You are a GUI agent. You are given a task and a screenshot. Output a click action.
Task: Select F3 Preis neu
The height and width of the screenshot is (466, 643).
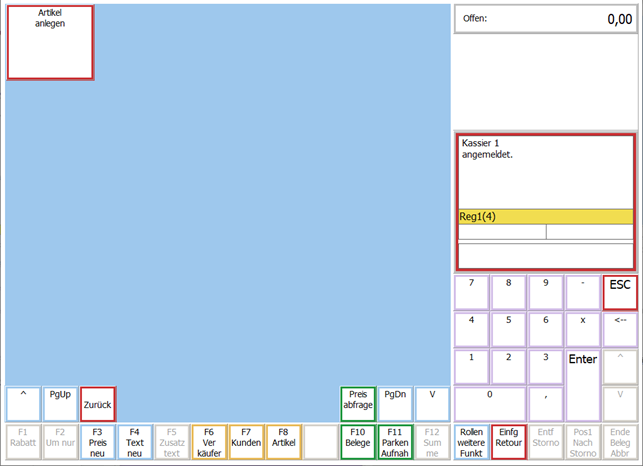point(97,442)
